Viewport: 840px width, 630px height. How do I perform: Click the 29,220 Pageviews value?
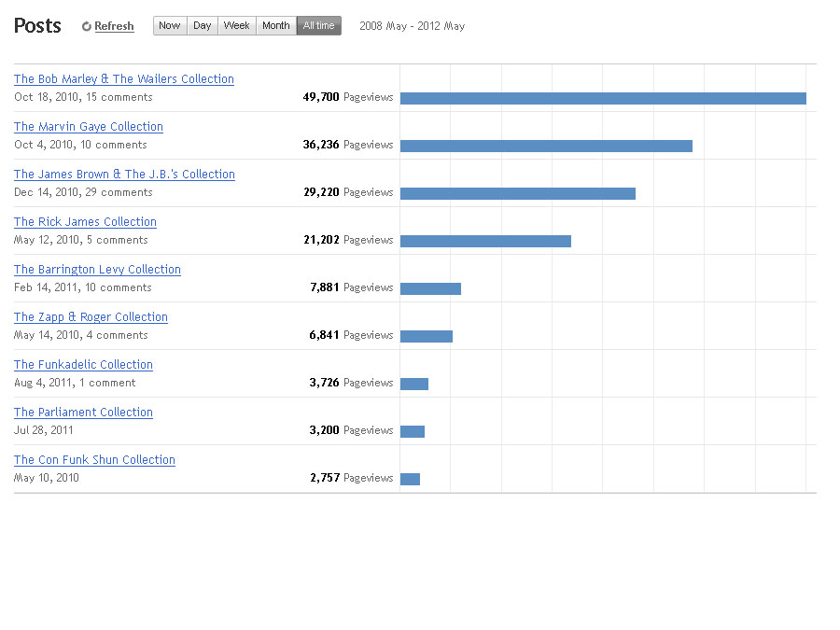pyautogui.click(x=349, y=192)
